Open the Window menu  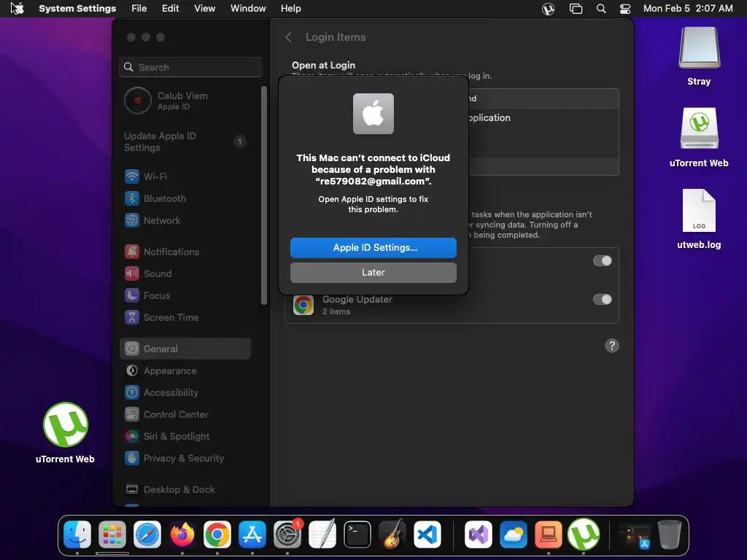[x=248, y=9]
